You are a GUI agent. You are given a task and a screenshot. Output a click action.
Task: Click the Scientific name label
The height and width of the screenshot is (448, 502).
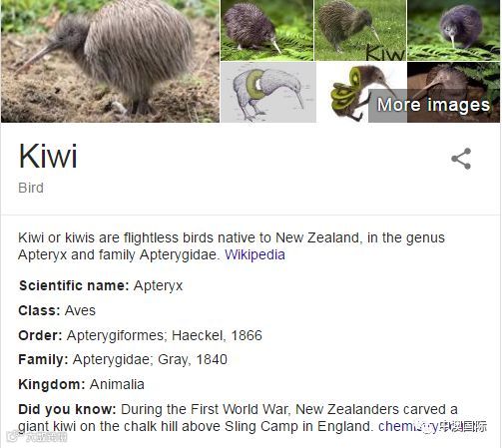tap(74, 285)
